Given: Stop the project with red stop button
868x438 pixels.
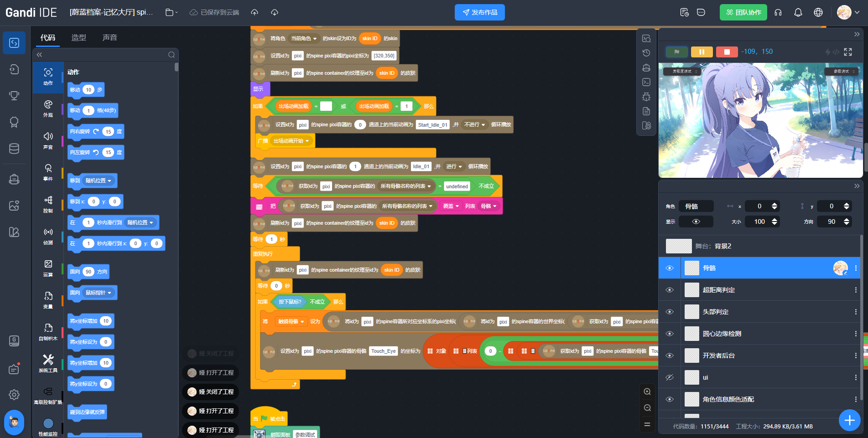Looking at the screenshot, I should point(727,52).
